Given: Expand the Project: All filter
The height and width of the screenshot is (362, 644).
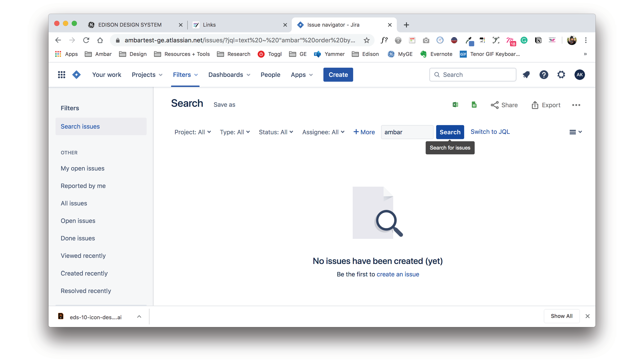Looking at the screenshot, I should (193, 132).
